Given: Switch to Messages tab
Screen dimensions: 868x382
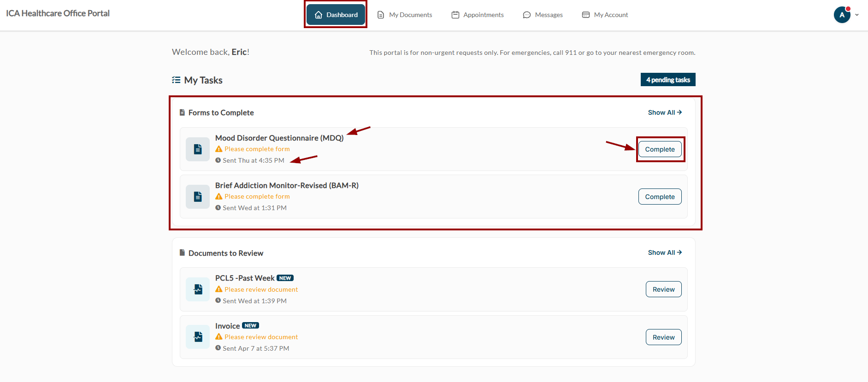Looking at the screenshot, I should [x=543, y=15].
